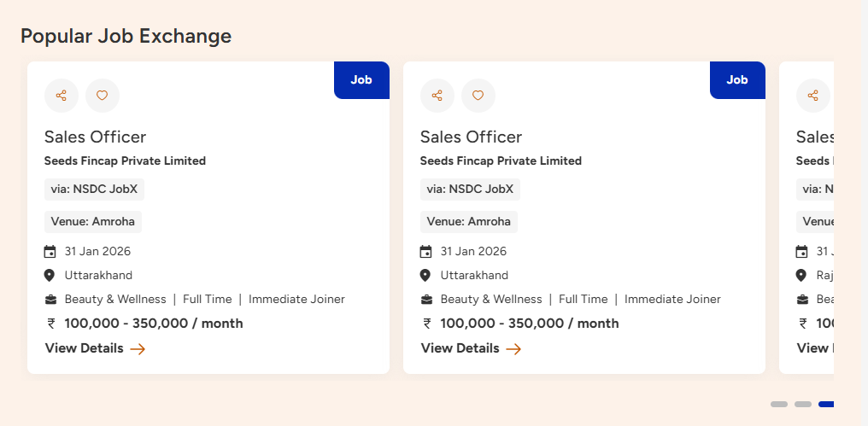Click briefcase icon on the first card
Image resolution: width=868 pixels, height=426 pixels.
click(50, 300)
